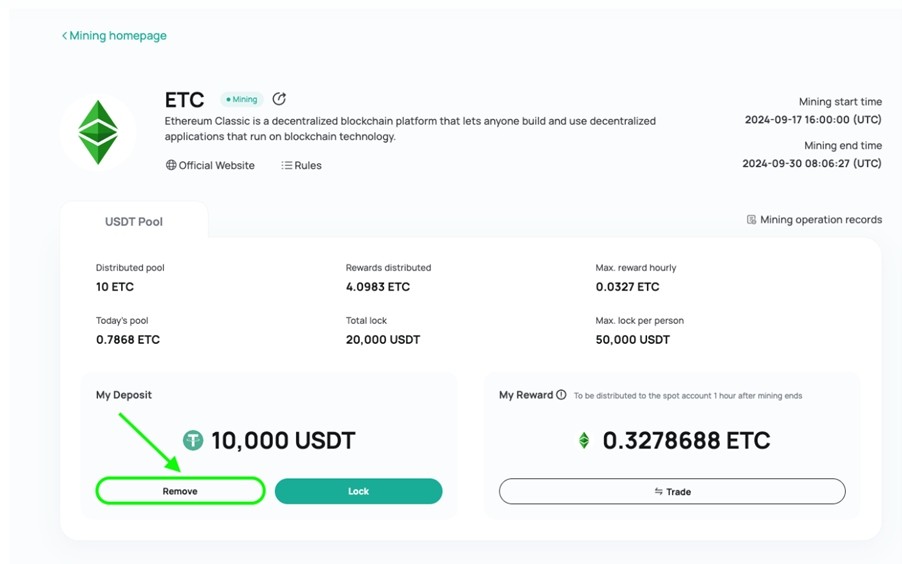This screenshot has height=564, width=902.
Task: Click the Remove deposit button
Action: [180, 491]
